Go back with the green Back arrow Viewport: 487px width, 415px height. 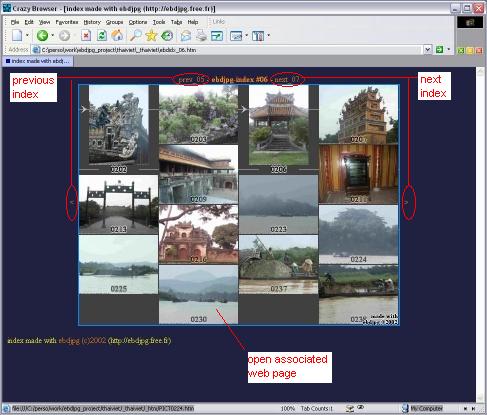pos(42,35)
